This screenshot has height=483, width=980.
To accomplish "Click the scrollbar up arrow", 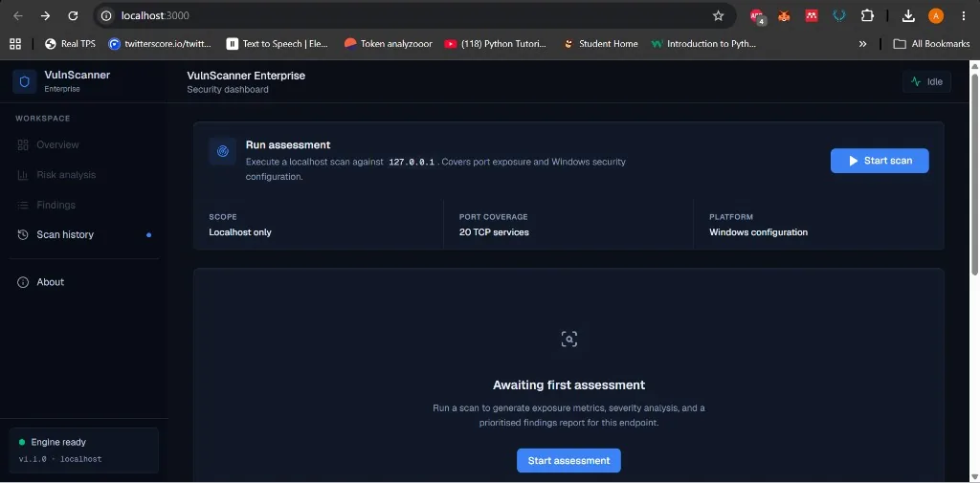I will point(974,66).
